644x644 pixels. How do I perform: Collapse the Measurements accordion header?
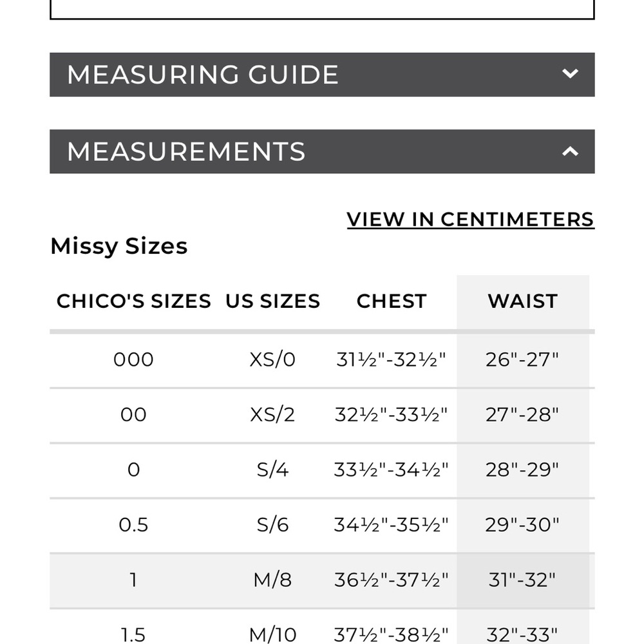click(x=322, y=151)
